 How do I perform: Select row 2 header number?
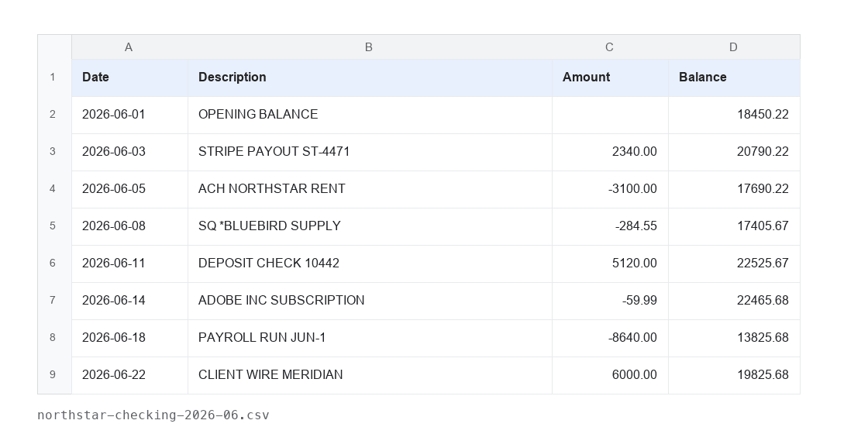54,115
